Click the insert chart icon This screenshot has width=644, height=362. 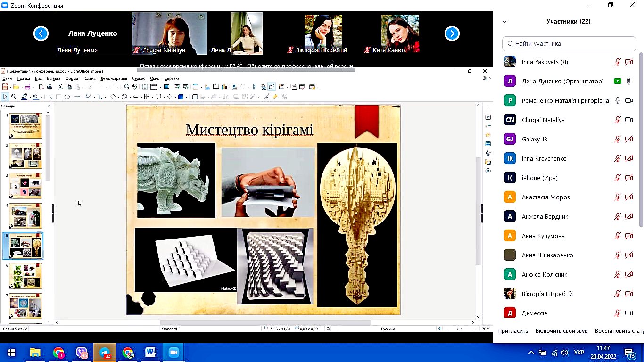224,87
